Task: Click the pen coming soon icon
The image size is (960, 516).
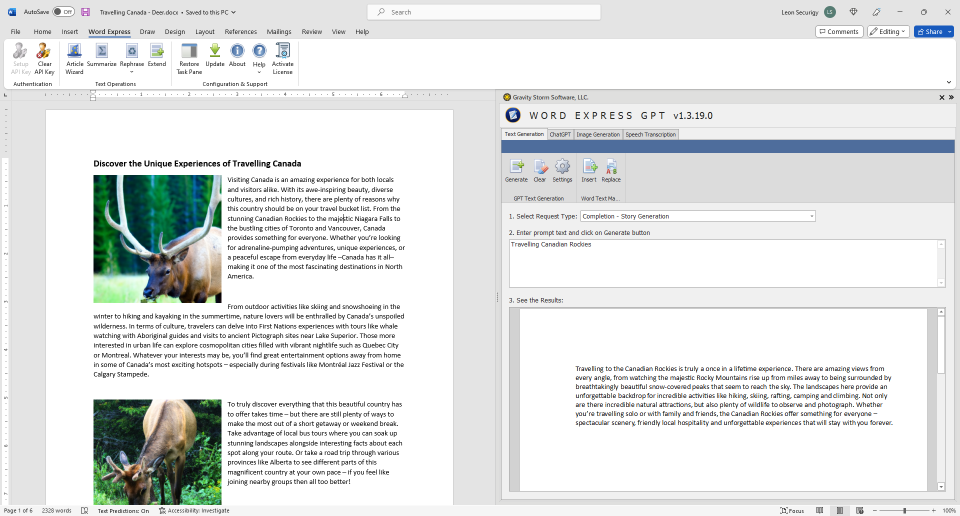Action: (x=877, y=12)
